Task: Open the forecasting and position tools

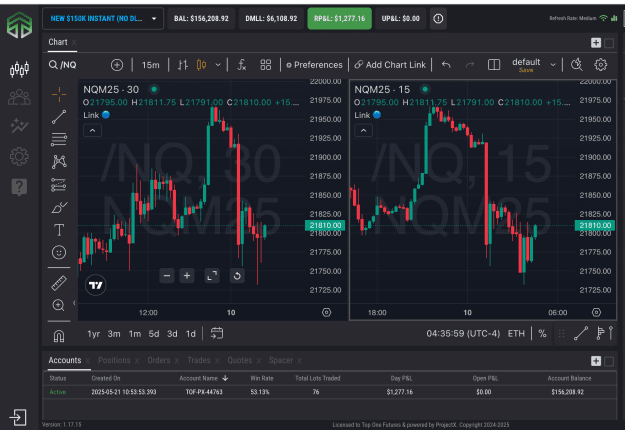Action: click(x=59, y=185)
